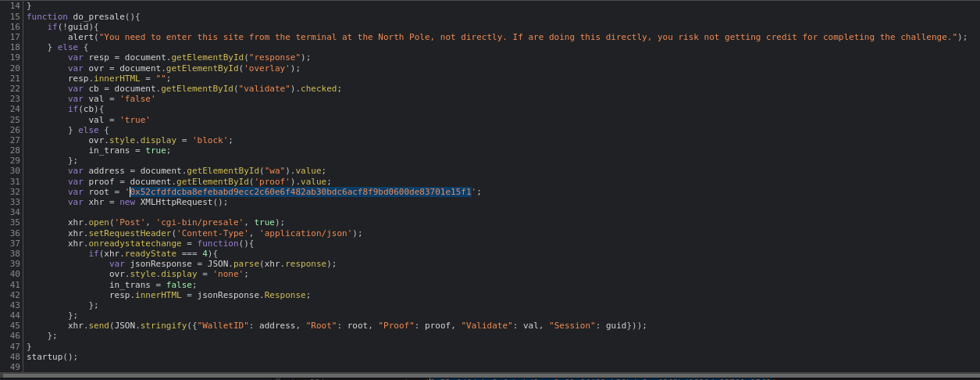The height and width of the screenshot is (380, 980).
Task: Click line number 15 in the gutter
Action: 15,16
